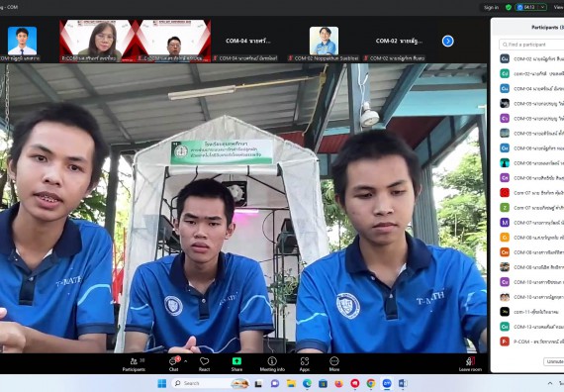Select first COM-02 row in participants list
The height and width of the screenshot is (392, 564).
[531, 58]
